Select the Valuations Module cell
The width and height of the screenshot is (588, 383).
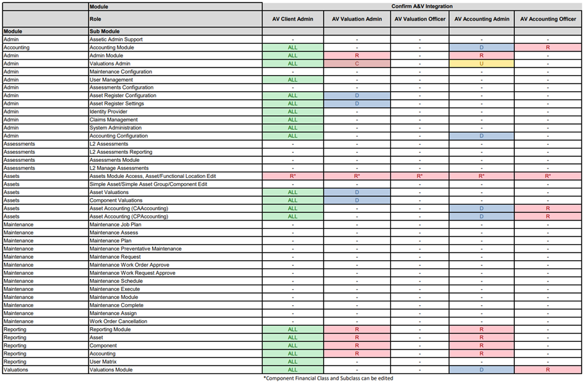(175, 370)
